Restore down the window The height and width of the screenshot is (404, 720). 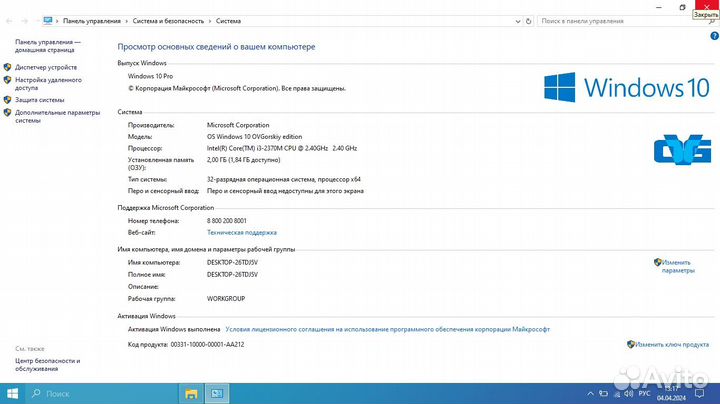click(682, 7)
